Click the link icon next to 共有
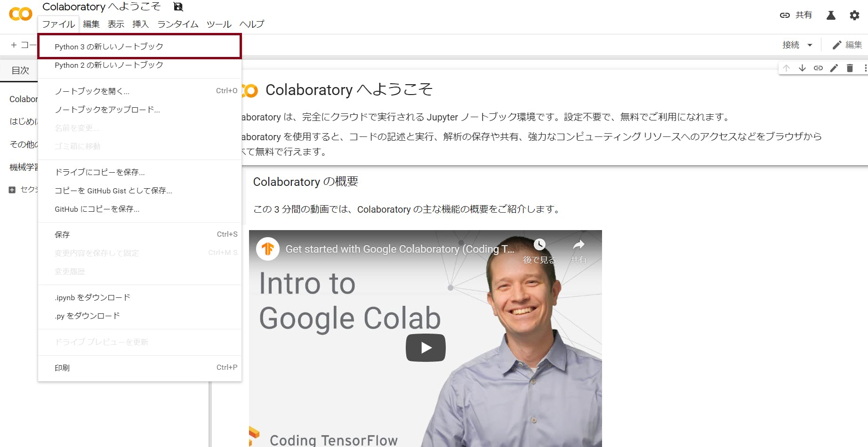Screen dimensions: 868x447 tap(784, 15)
